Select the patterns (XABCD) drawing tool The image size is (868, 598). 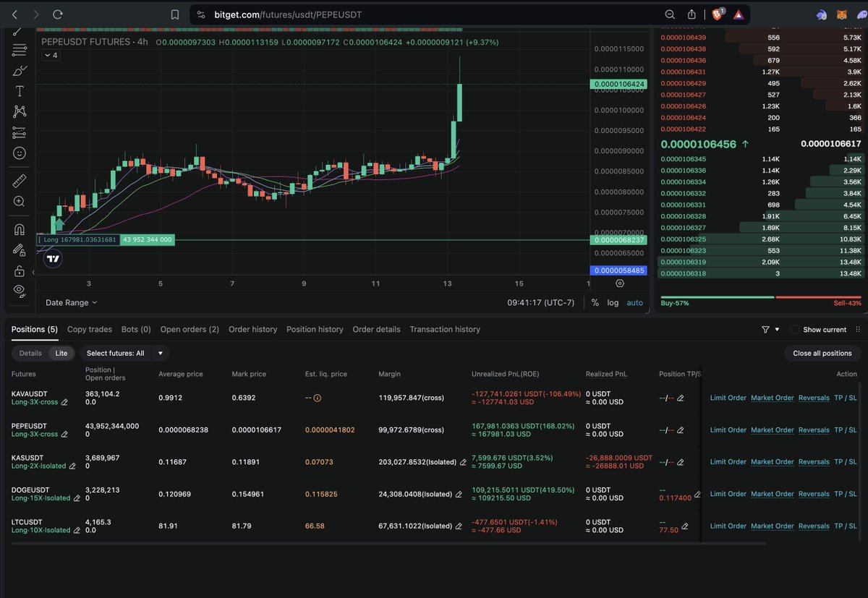coord(20,111)
